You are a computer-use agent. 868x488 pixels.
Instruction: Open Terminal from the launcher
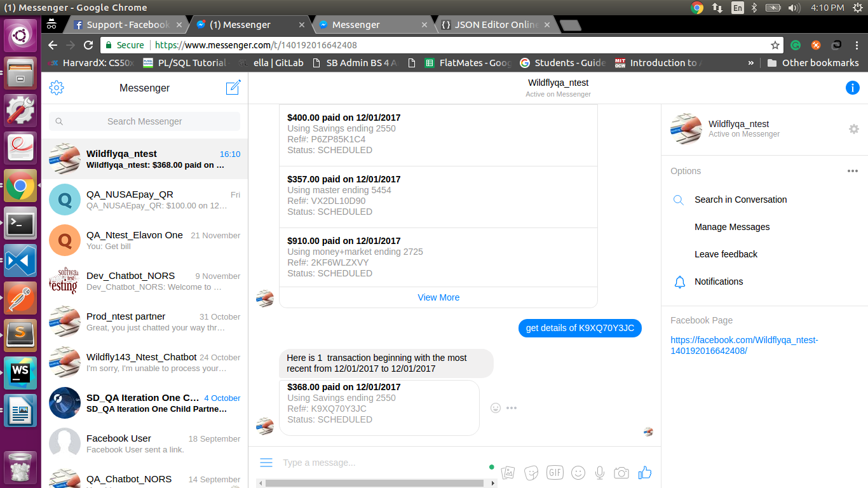click(x=20, y=223)
